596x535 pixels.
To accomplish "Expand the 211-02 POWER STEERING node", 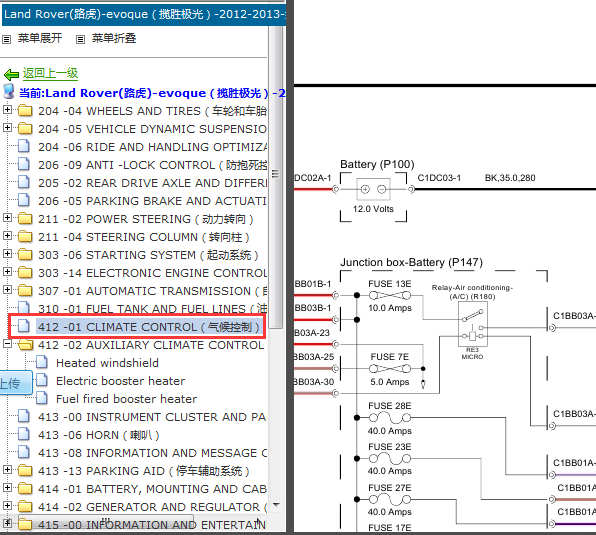I will pyautogui.click(x=7, y=218).
